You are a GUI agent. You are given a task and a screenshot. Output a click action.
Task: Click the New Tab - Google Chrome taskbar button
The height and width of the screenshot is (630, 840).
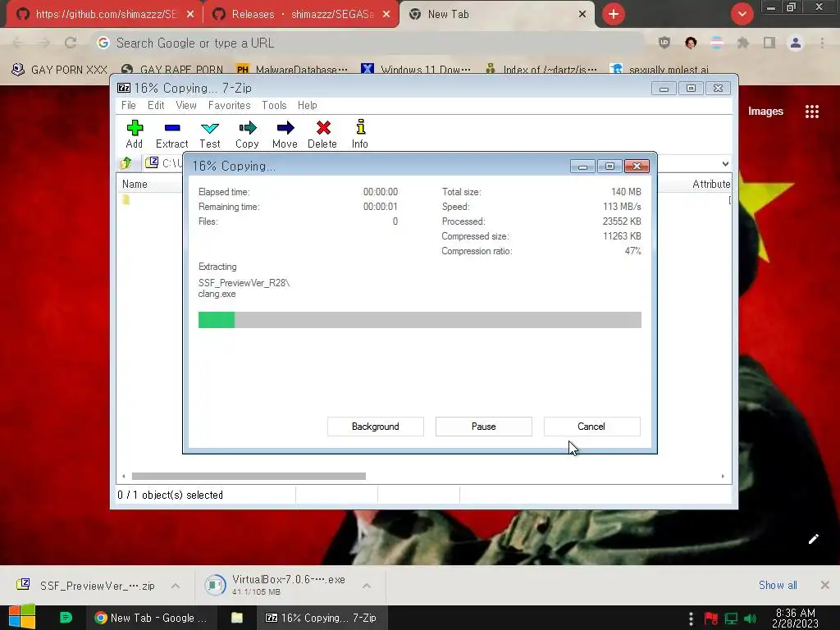click(x=151, y=618)
